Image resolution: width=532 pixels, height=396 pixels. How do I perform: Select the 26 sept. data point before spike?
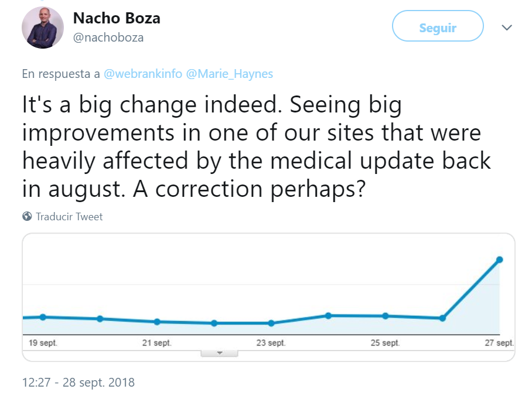pyautogui.click(x=442, y=318)
